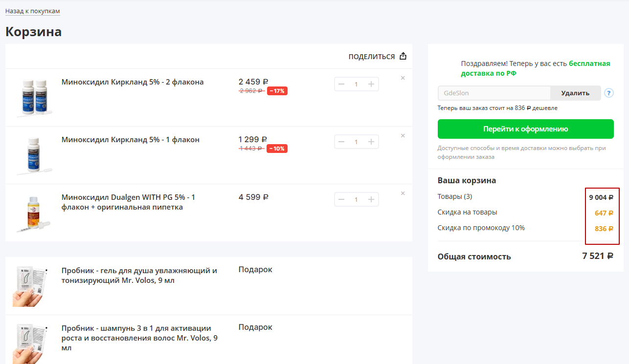Decrease quantity of Dualgen WITH PG

pyautogui.click(x=341, y=199)
